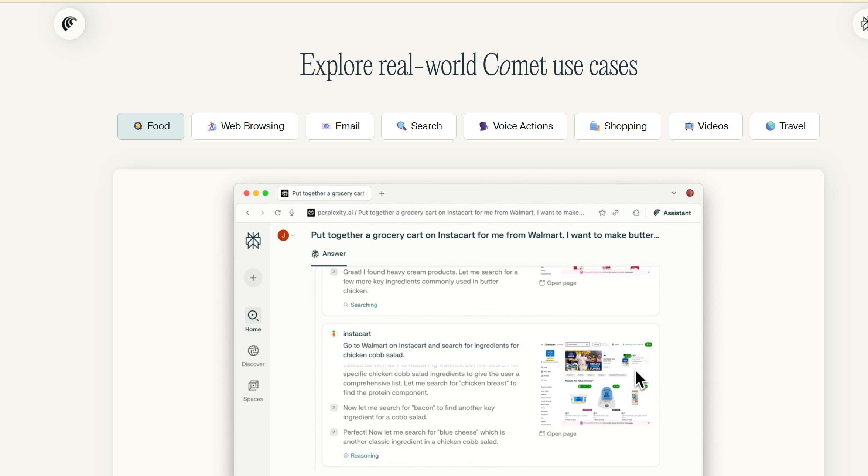This screenshot has width=868, height=476.
Task: Bookmark page with the star icon
Action: 602,213
